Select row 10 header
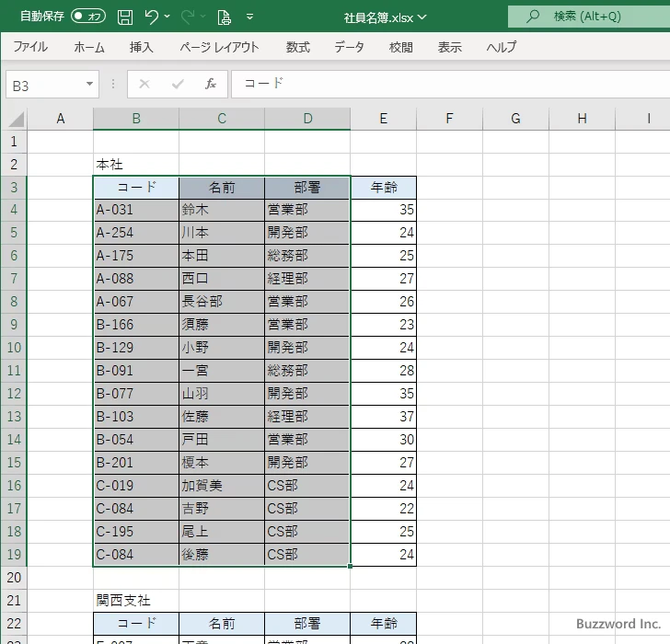 click(14, 348)
